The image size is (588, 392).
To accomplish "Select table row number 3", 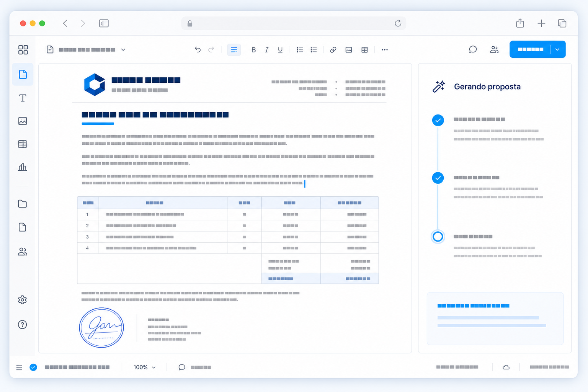I will coord(228,237).
